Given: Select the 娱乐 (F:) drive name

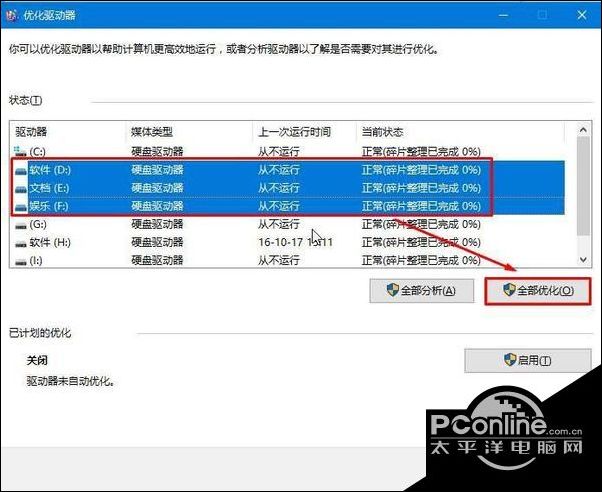Looking at the screenshot, I should [x=49, y=206].
